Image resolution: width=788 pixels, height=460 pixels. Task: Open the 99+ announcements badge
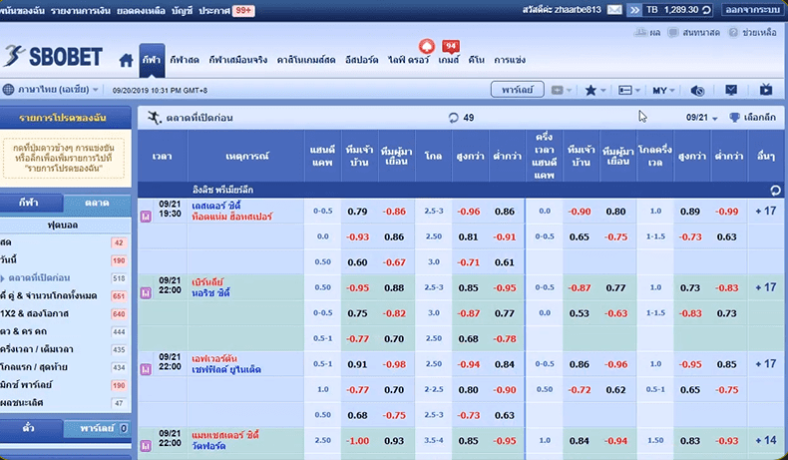[x=243, y=11]
